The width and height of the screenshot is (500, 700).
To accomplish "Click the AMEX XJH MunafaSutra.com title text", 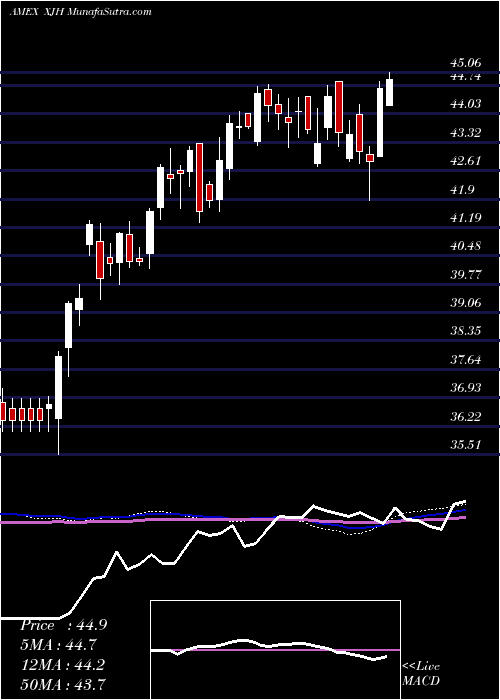I will (x=80, y=12).
